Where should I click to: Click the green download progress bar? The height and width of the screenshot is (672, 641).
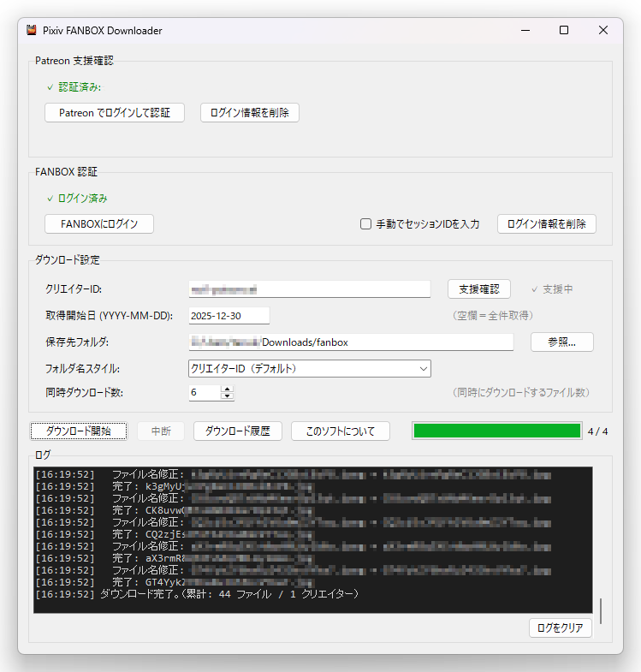coord(496,431)
